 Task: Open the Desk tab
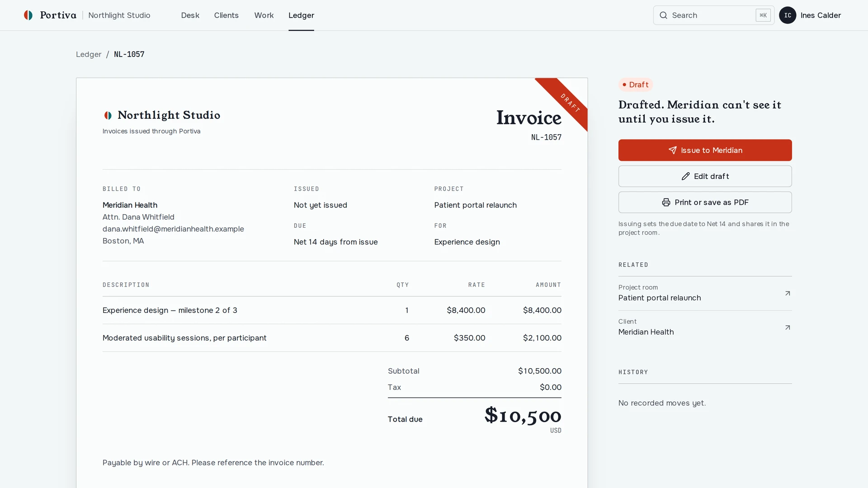tap(190, 15)
